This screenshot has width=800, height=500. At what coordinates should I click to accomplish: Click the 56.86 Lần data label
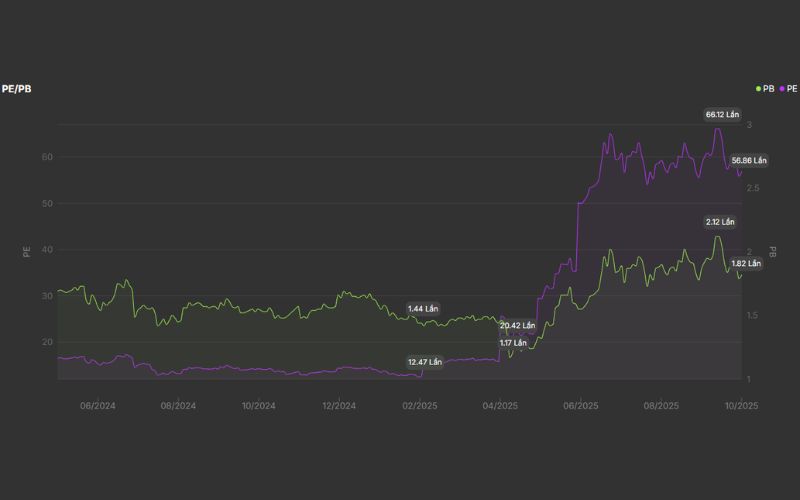coord(748,161)
